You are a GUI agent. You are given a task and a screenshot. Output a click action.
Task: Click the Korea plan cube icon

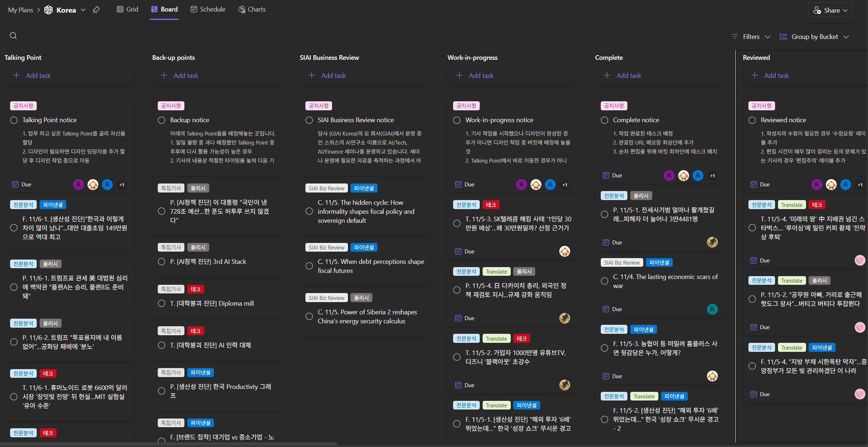[x=48, y=10]
